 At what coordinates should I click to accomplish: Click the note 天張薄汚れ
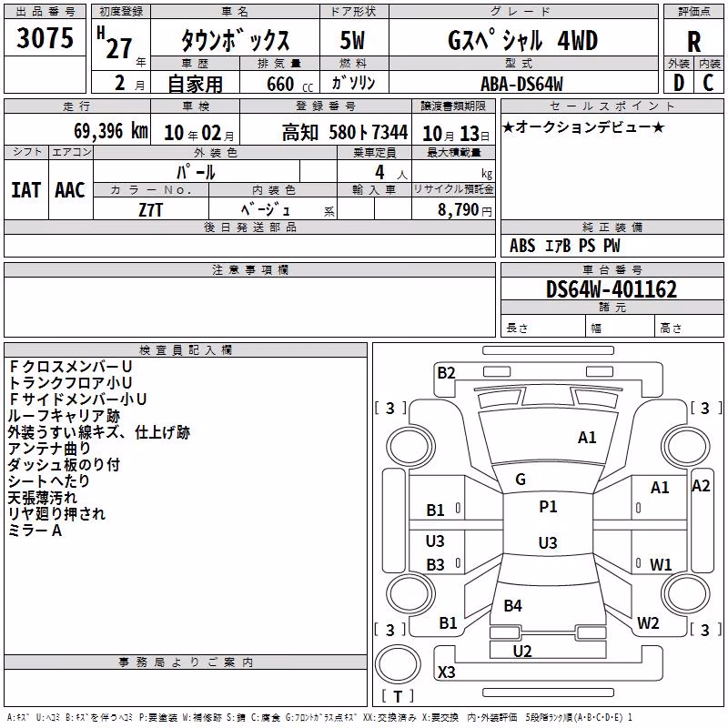42,497
